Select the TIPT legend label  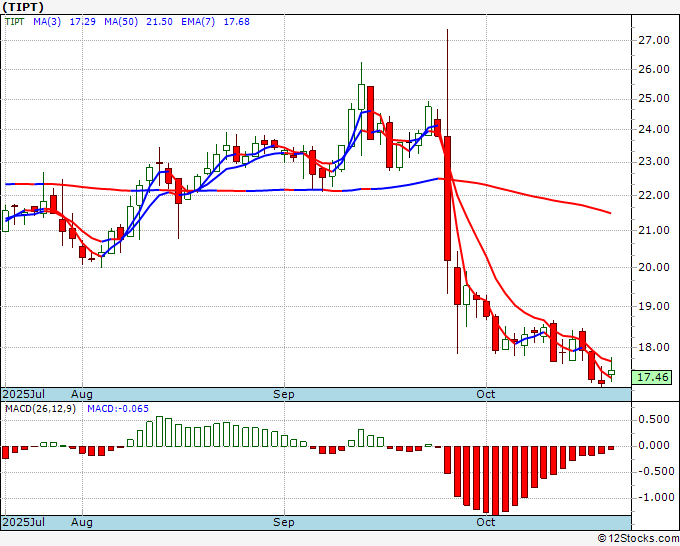click(15, 22)
